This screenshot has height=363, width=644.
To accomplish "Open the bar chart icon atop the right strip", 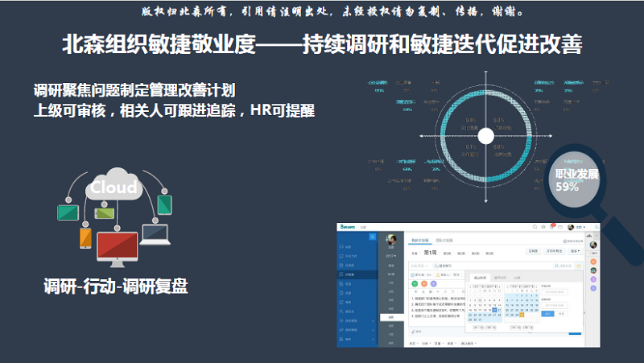I will (589, 236).
